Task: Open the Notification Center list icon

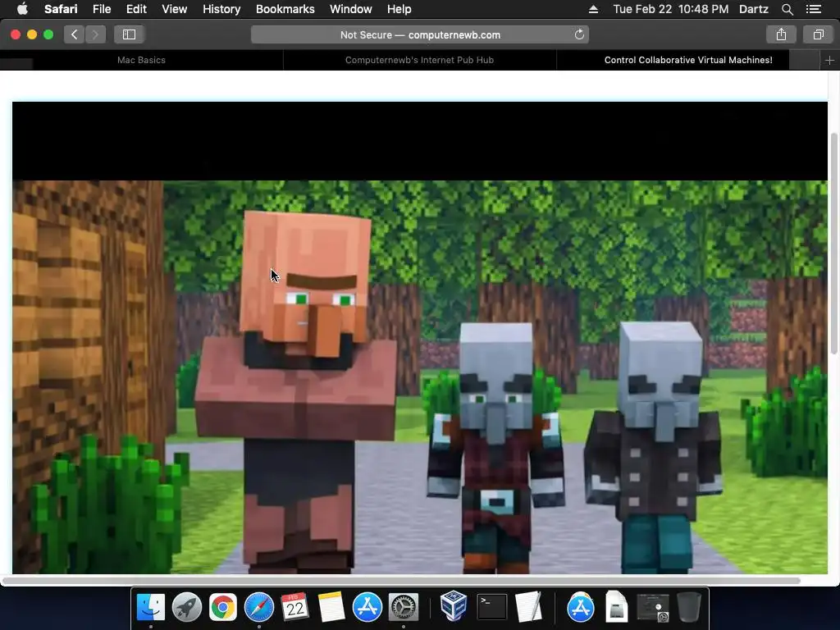Action: 814,9
